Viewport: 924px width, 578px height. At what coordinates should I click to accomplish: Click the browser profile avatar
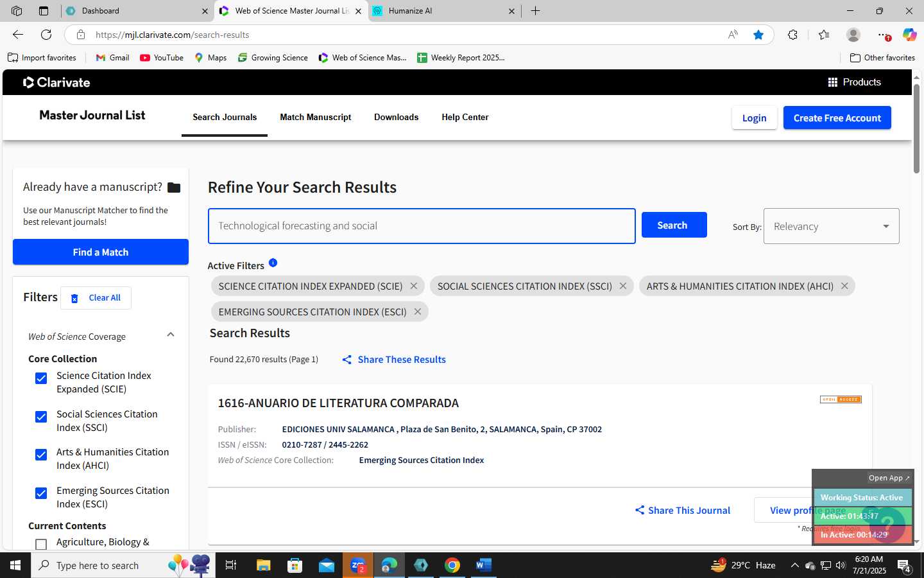click(853, 35)
